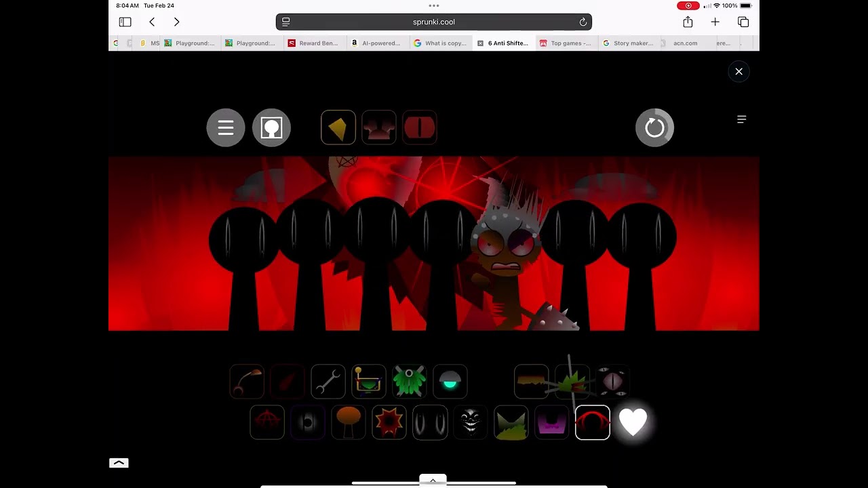Pick the red spiky burst sound icon
Viewport: 868px width, 488px height.
click(389, 422)
